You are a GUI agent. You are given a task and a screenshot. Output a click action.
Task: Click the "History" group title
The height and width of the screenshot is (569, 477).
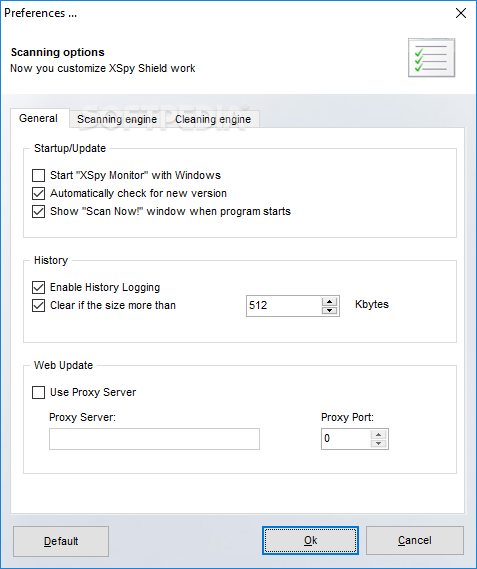point(51,260)
